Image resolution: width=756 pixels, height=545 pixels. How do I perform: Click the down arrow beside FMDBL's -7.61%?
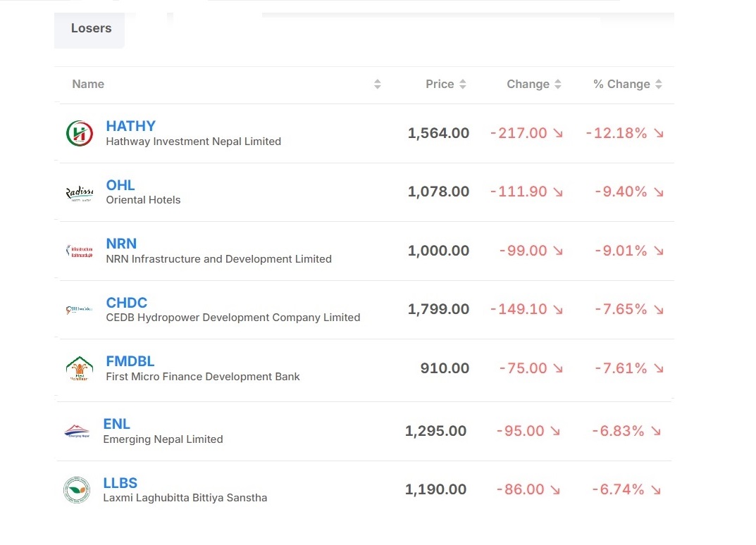(659, 369)
